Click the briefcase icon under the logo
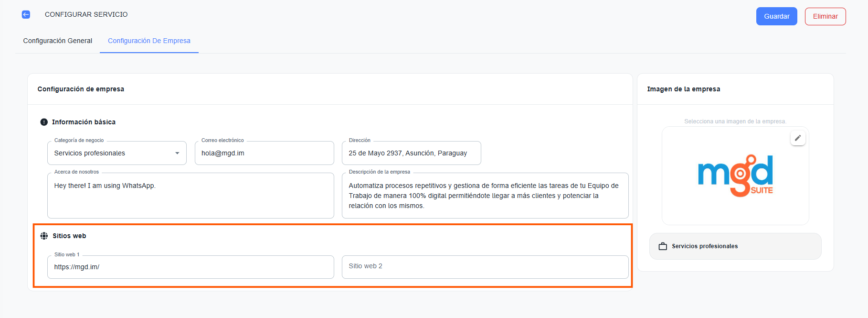This screenshot has height=318, width=868. click(663, 246)
